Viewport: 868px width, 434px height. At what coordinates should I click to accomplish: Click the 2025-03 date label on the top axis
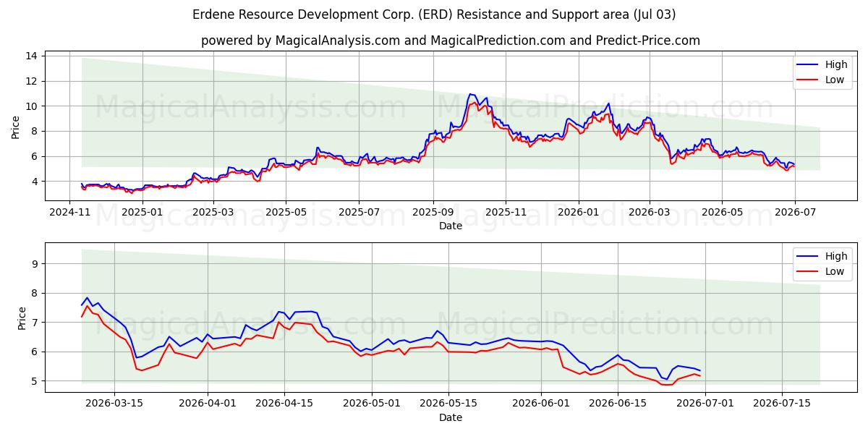pyautogui.click(x=215, y=212)
